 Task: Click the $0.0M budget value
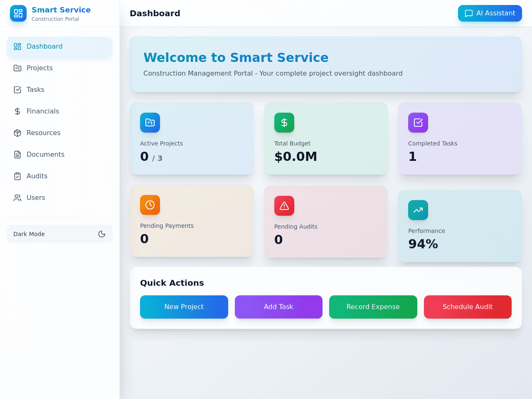coord(296,157)
